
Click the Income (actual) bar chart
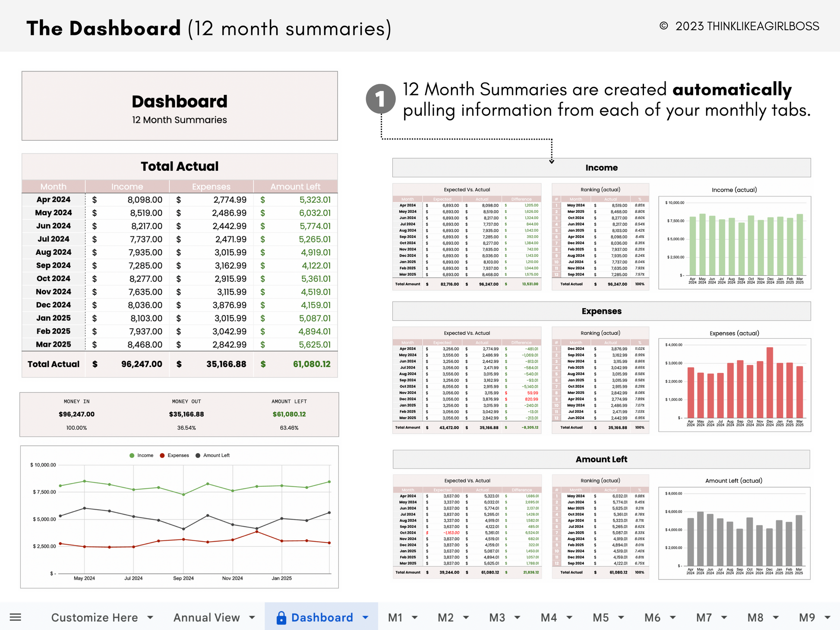[734, 243]
